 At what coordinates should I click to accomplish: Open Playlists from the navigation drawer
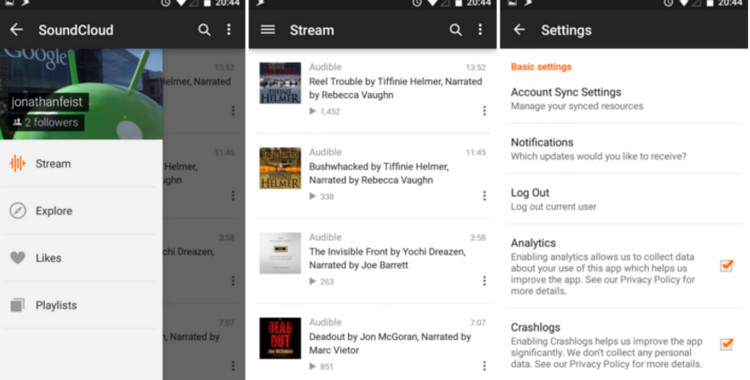[x=81, y=305]
